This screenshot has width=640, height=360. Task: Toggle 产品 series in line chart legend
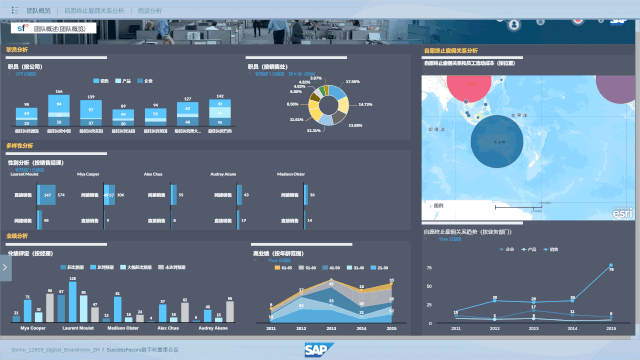529,249
